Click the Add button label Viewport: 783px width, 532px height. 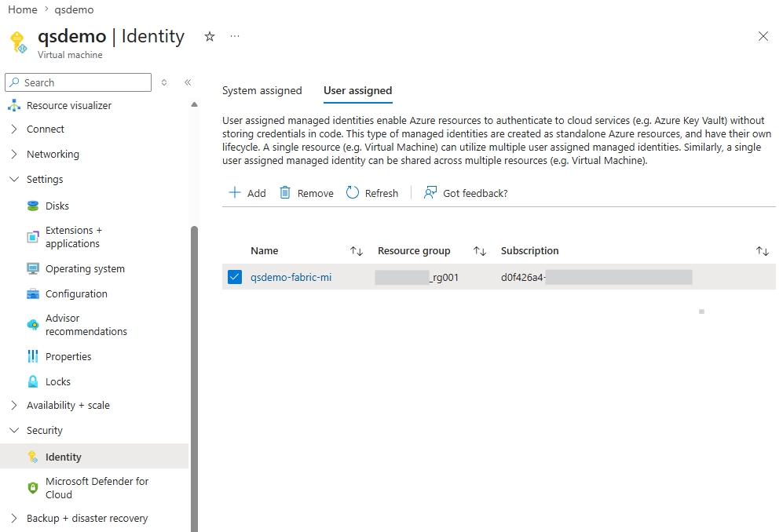[256, 193]
